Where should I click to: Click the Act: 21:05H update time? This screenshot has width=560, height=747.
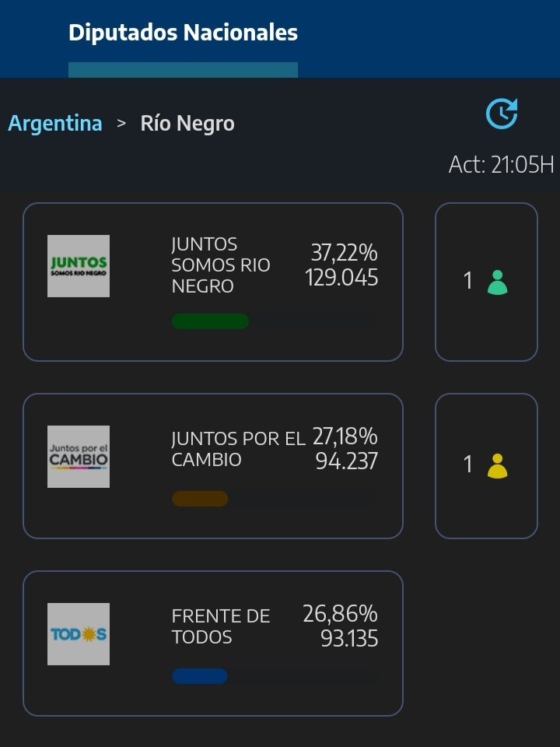tap(502, 165)
